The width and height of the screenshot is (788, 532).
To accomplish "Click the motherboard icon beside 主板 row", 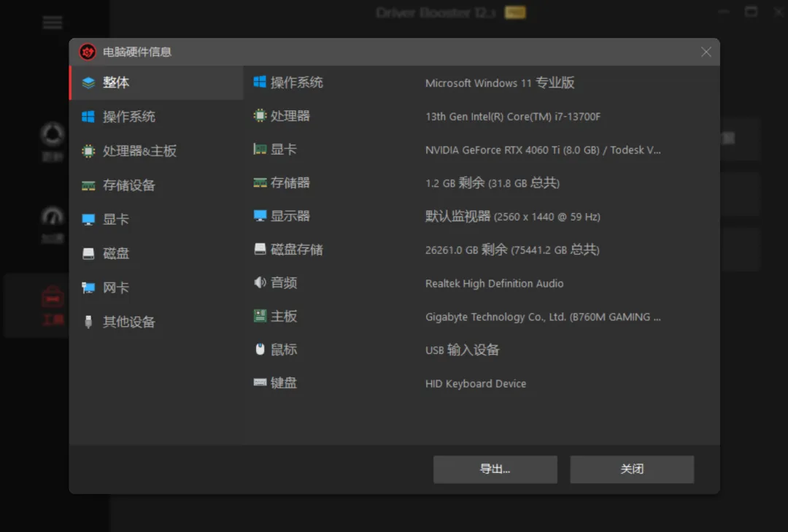I will pyautogui.click(x=260, y=316).
